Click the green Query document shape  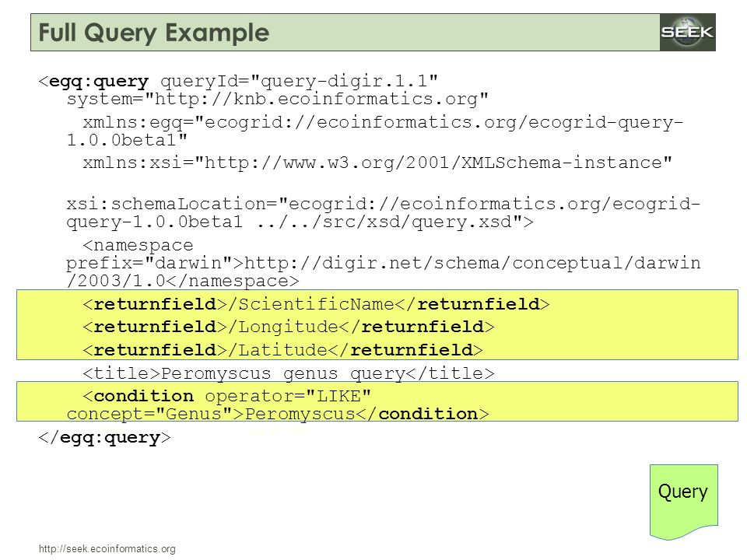pos(684,502)
